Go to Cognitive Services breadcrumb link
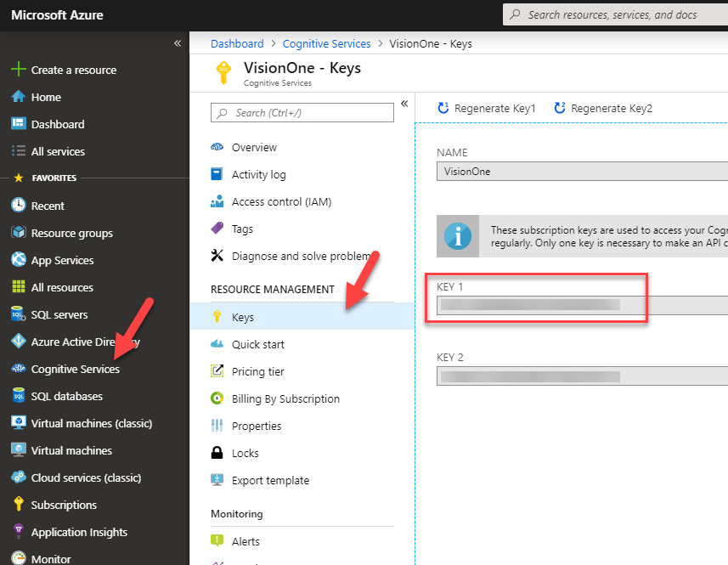The width and height of the screenshot is (728, 565). tap(327, 43)
